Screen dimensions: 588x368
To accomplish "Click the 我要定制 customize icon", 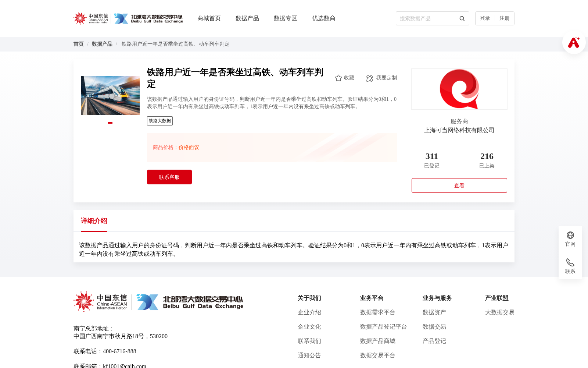I will (370, 78).
